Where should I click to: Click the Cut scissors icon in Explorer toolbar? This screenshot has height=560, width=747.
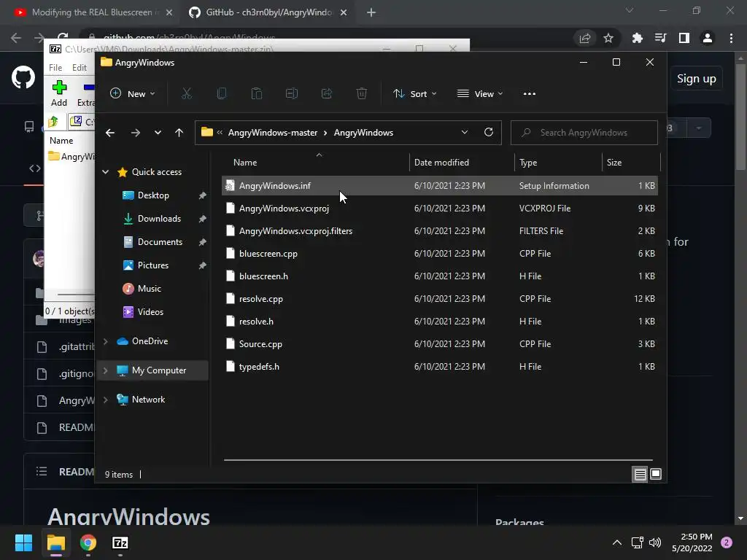[186, 94]
